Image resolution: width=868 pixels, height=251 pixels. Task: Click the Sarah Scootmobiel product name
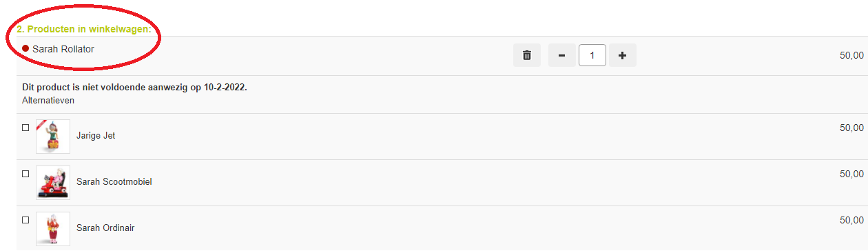tap(114, 182)
